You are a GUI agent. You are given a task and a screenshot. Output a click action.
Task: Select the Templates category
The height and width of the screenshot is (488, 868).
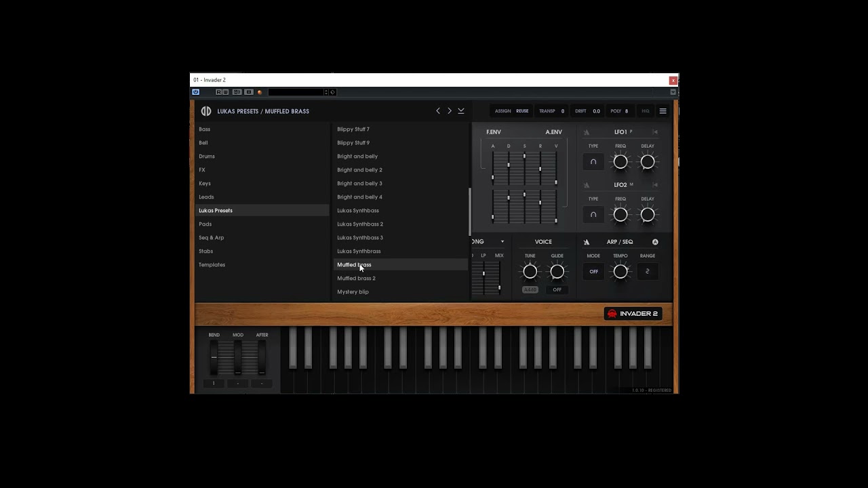(262, 265)
